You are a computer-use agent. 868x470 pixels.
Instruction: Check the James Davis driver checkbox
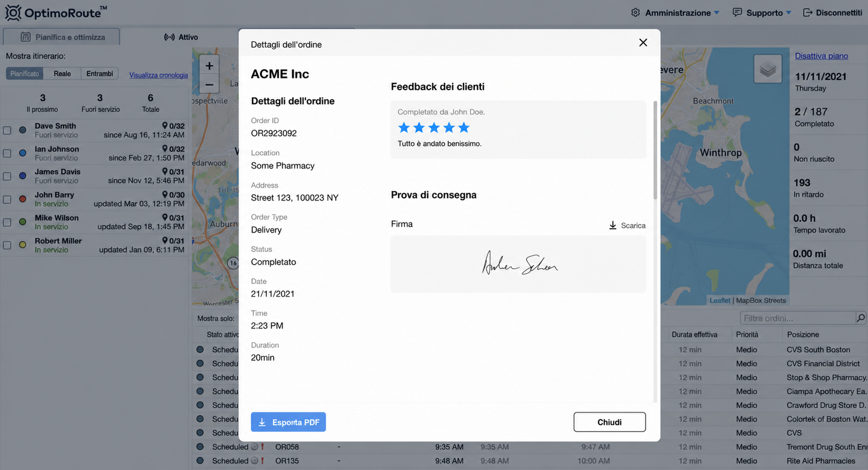[7, 176]
